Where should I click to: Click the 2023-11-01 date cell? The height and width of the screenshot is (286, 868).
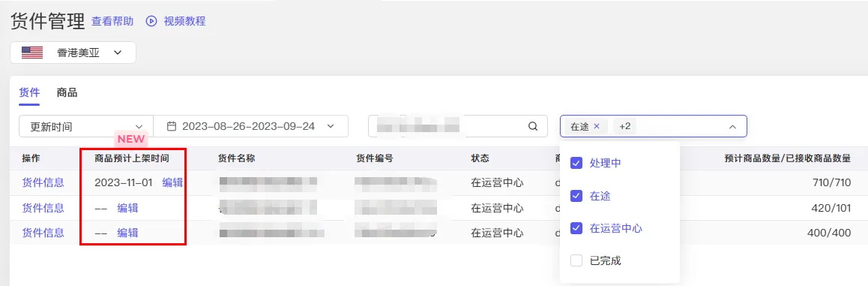click(x=124, y=182)
